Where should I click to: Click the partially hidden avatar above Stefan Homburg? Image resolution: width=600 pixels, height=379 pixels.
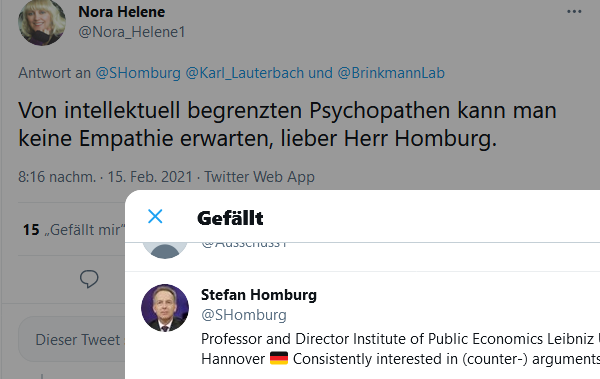coord(165,250)
